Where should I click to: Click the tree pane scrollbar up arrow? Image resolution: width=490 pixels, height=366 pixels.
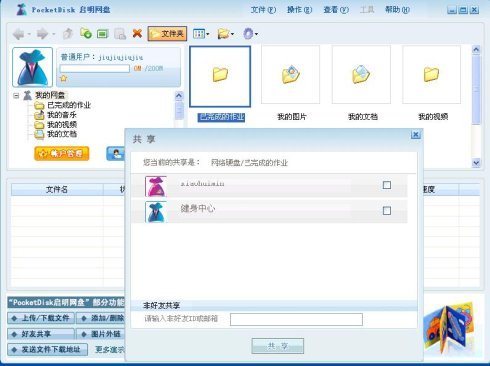pos(179,96)
